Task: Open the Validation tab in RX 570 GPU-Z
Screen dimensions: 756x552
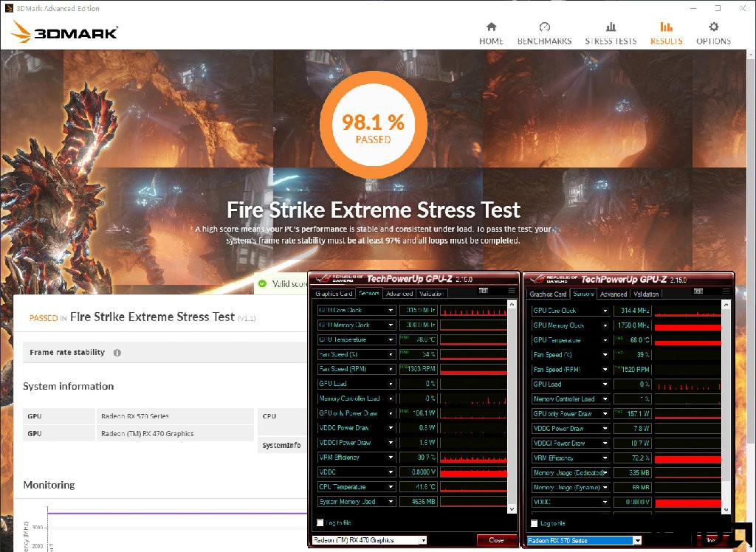Action: tap(645, 294)
